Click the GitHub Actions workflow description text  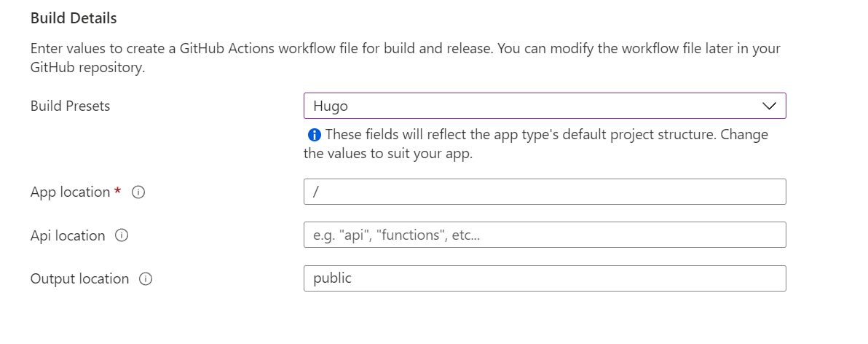pyautogui.click(x=405, y=50)
